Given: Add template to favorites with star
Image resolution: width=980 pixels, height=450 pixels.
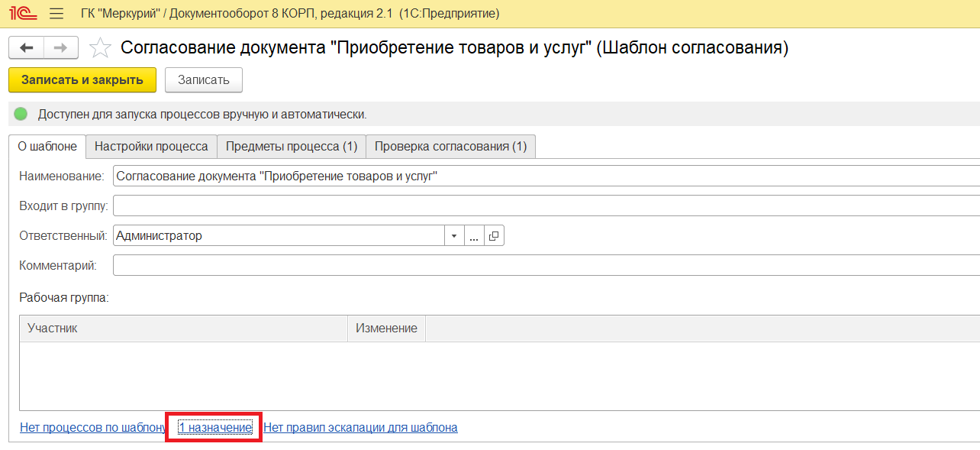Looking at the screenshot, I should (100, 48).
